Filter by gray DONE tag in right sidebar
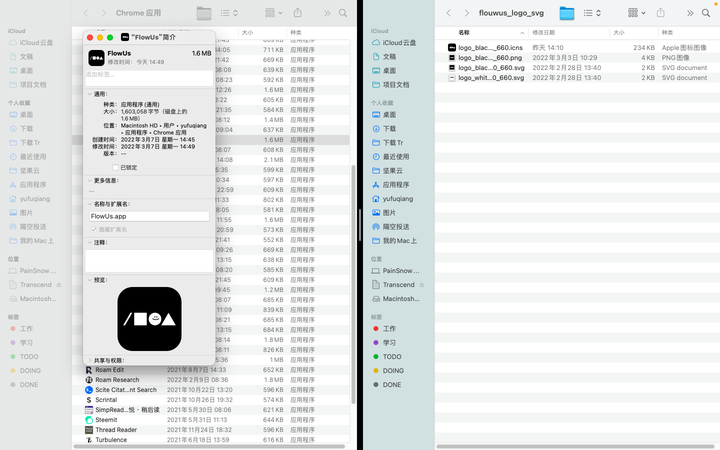The height and width of the screenshot is (450, 720). [x=387, y=385]
